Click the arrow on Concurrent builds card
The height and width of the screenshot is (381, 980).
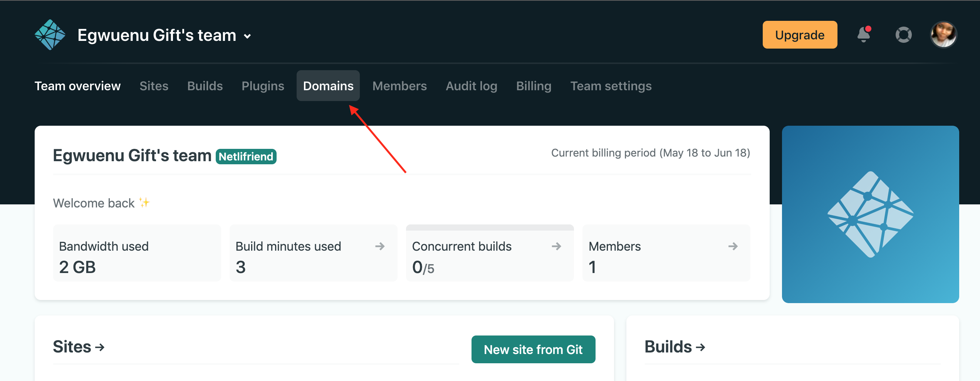556,246
